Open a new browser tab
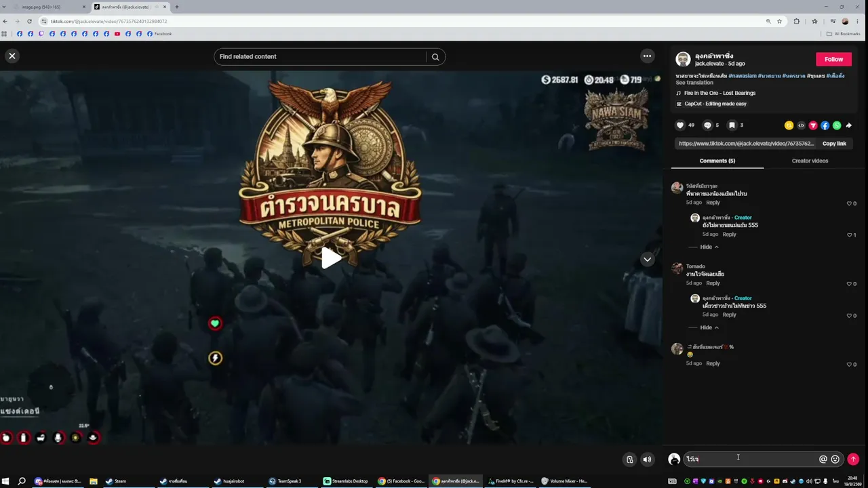The image size is (868, 488). point(177,7)
